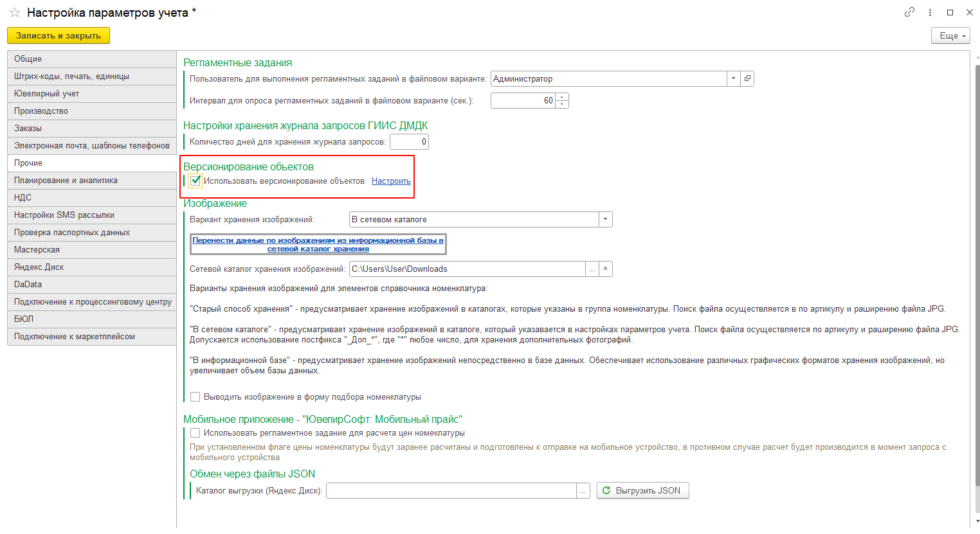
Task: Open DaData settings tab
Action: pyautogui.click(x=92, y=285)
